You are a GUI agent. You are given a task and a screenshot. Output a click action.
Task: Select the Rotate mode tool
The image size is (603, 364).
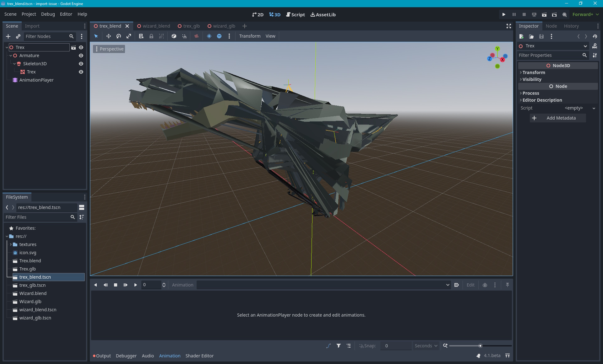pos(118,36)
